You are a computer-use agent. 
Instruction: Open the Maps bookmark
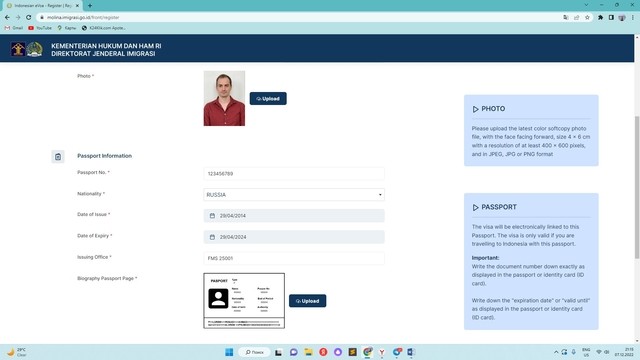pyautogui.click(x=67, y=28)
